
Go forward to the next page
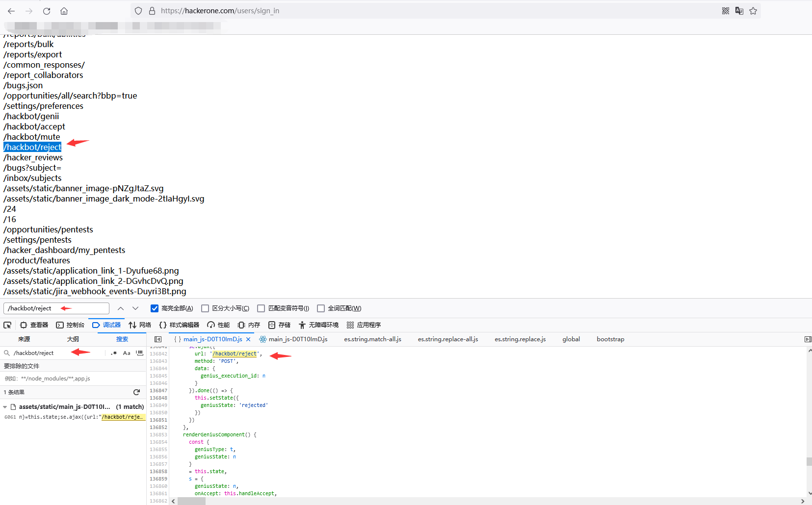tap(29, 11)
